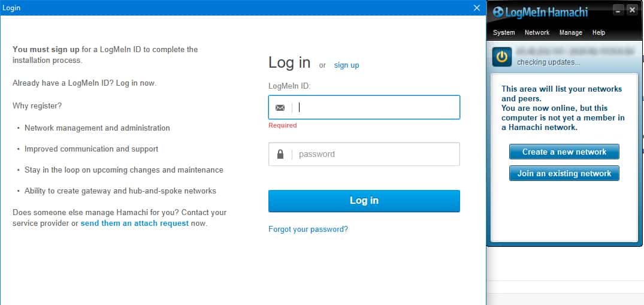
Task: Click the "checking updates..." status text
Action: (x=548, y=62)
